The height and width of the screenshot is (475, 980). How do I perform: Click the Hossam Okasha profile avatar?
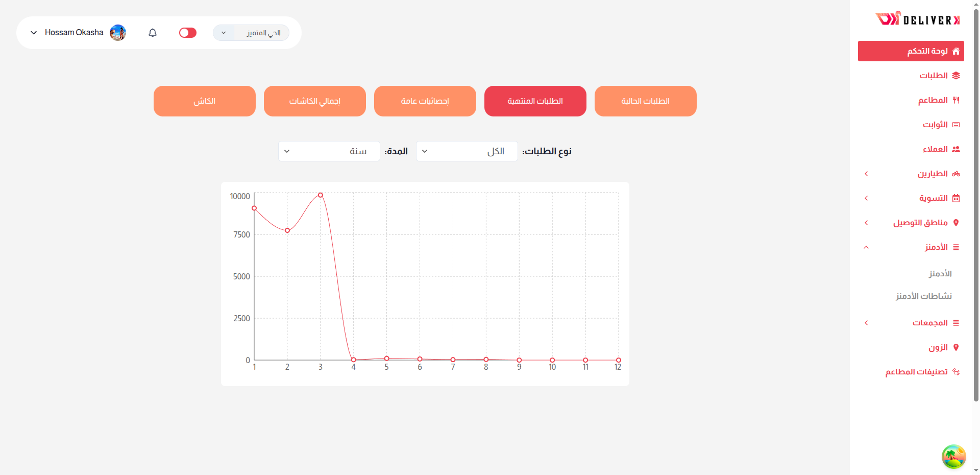tap(118, 33)
